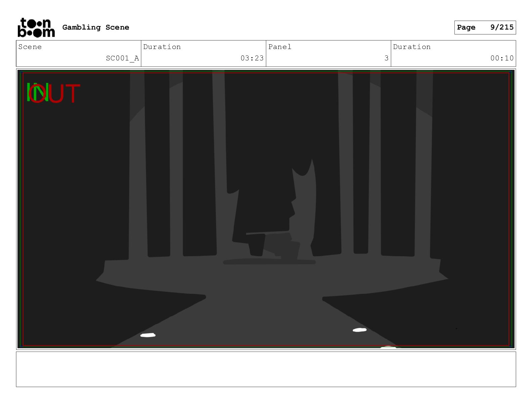Viewport: 532px width, 411px height.
Task: Click the 'Panel' header label
Action: (280, 47)
